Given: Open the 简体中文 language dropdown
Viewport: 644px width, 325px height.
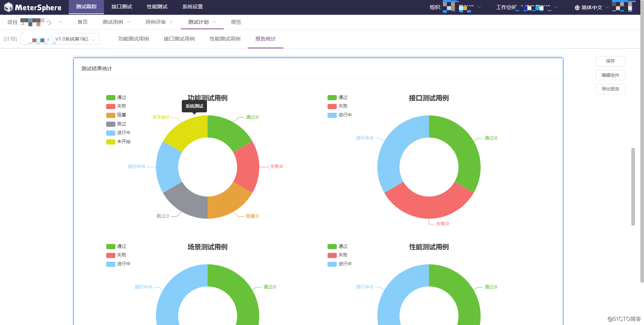Looking at the screenshot, I should (x=592, y=7).
